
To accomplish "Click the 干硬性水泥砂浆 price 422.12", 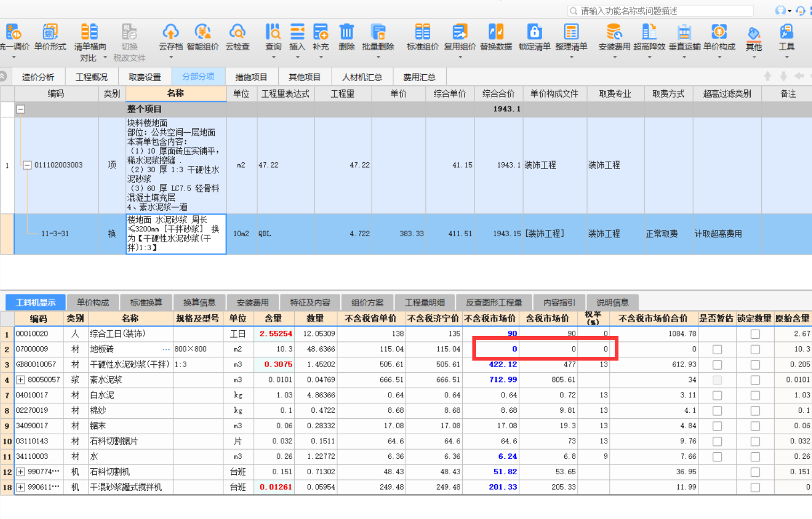I will click(503, 364).
